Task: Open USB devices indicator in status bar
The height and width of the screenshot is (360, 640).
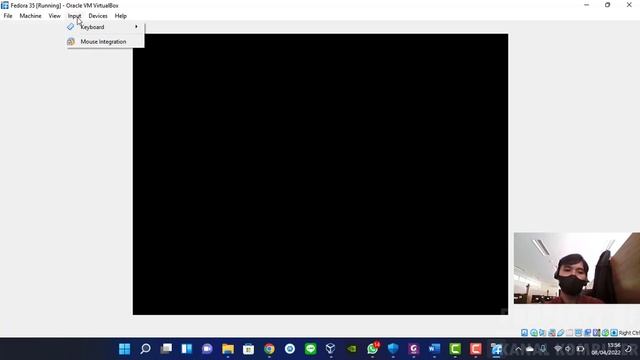Action: tap(561, 333)
